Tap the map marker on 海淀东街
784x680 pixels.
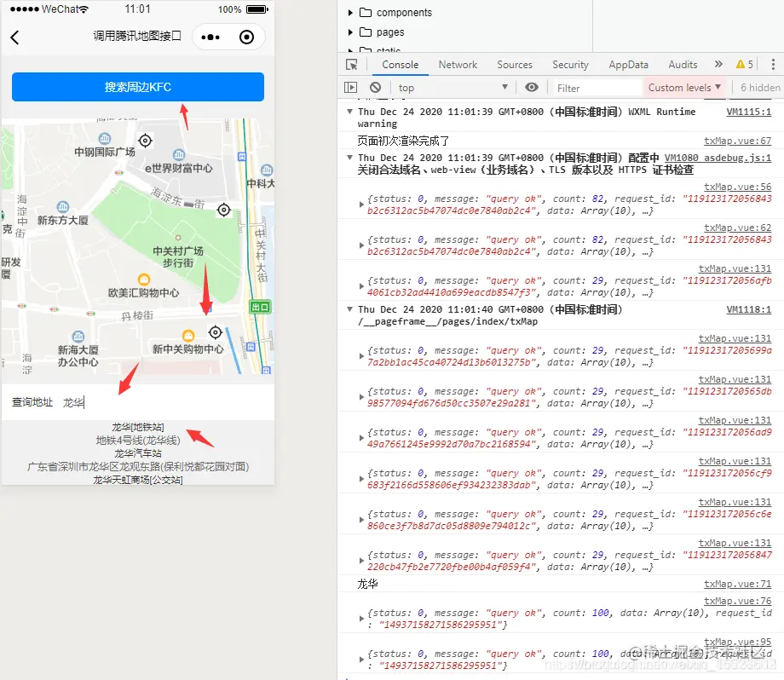click(x=223, y=210)
